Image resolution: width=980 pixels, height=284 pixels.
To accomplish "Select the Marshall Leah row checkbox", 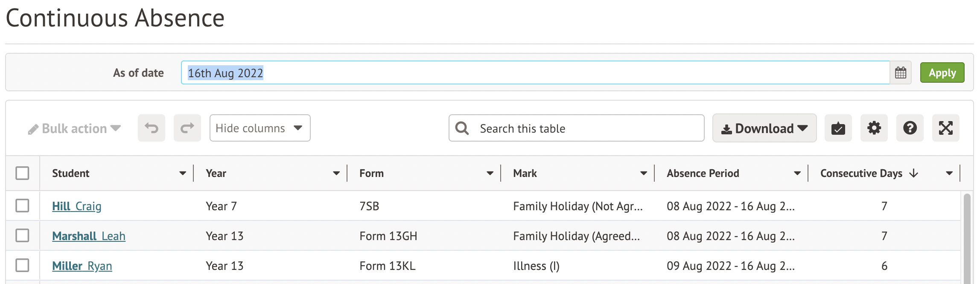I will click(22, 235).
